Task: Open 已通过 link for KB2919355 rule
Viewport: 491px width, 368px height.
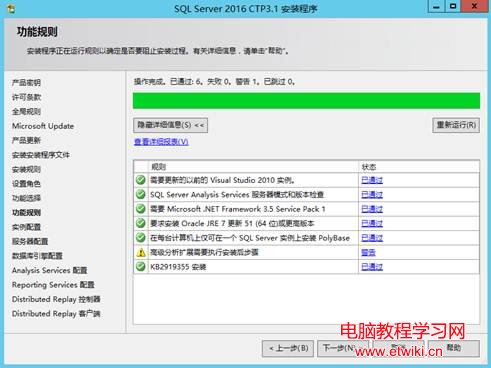Action: tap(372, 267)
